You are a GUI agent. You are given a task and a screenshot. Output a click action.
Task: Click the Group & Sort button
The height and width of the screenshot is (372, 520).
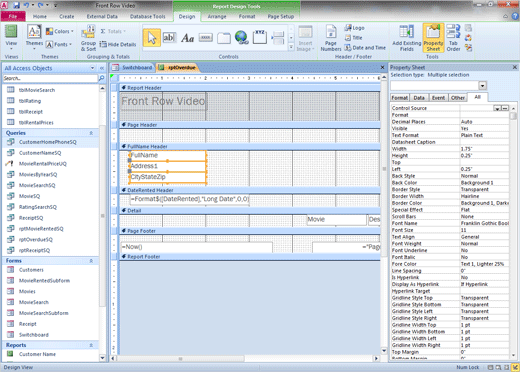(x=88, y=38)
